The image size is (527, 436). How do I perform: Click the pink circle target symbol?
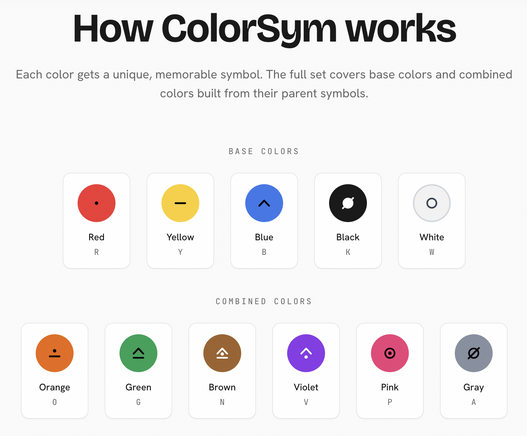tap(390, 353)
